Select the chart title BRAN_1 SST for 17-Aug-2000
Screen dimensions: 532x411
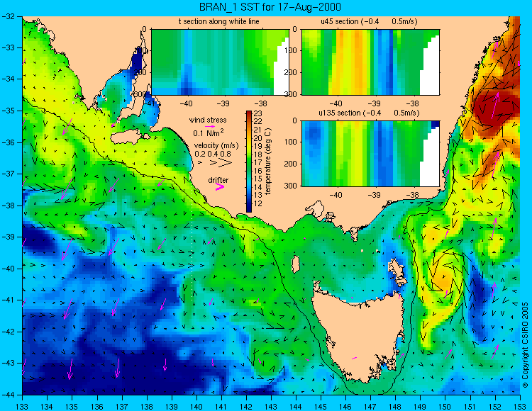pos(270,7)
